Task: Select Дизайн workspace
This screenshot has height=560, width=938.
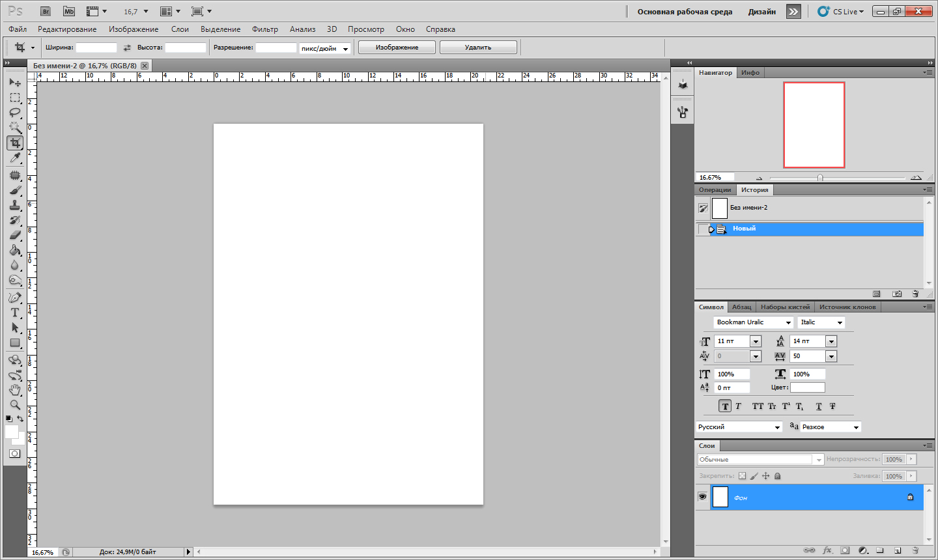Action: [761, 12]
